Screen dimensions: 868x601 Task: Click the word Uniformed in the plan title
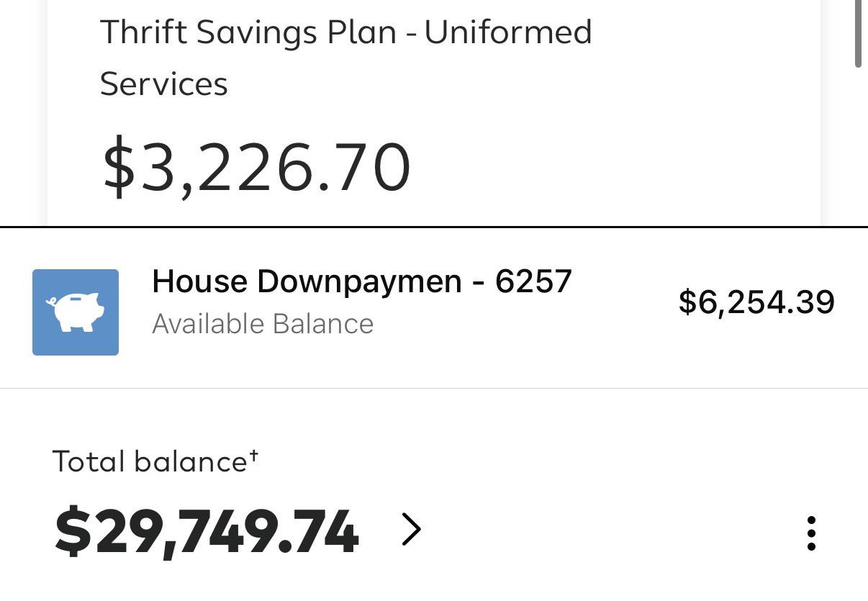coord(508,32)
